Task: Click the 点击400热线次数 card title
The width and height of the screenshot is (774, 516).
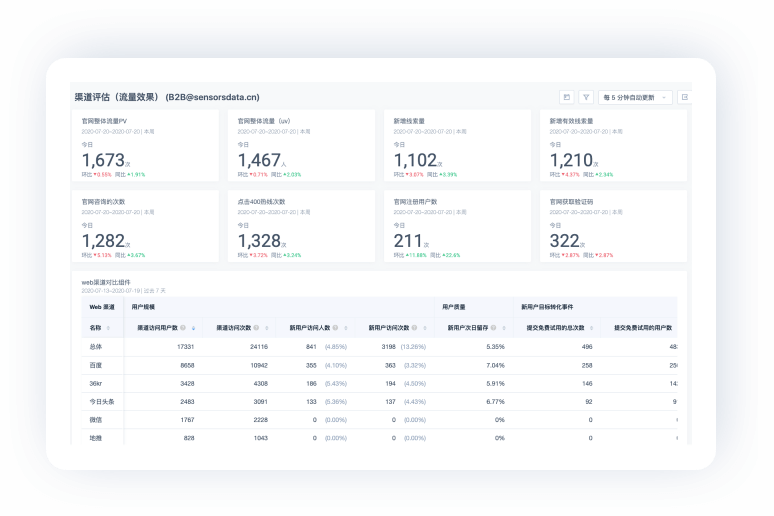Action: [261, 201]
